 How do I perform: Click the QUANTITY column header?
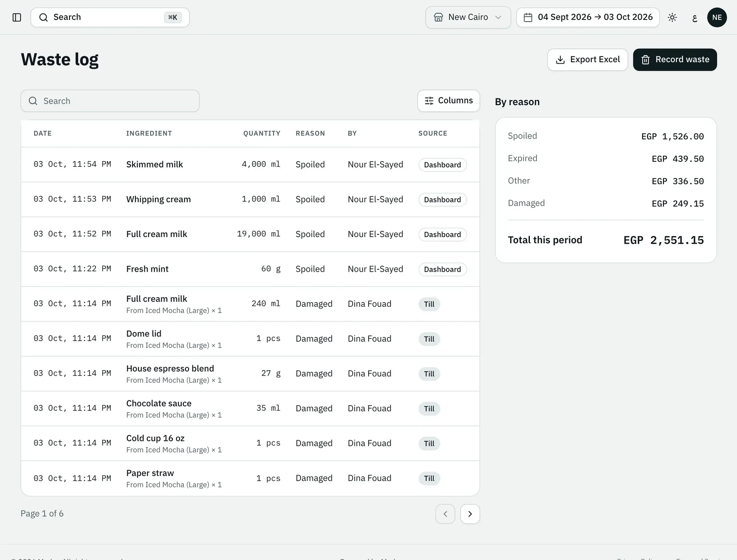coord(262,133)
